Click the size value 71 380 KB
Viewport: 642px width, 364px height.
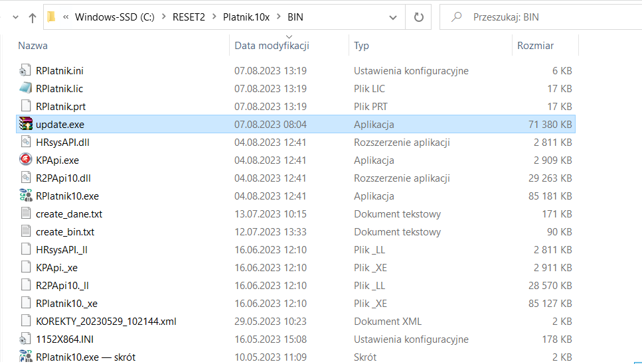pyautogui.click(x=550, y=125)
